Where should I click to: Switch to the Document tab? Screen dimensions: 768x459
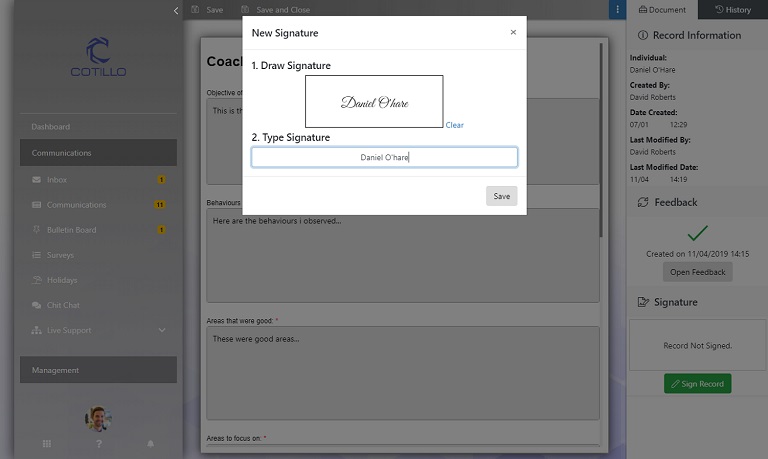pyautogui.click(x=662, y=10)
